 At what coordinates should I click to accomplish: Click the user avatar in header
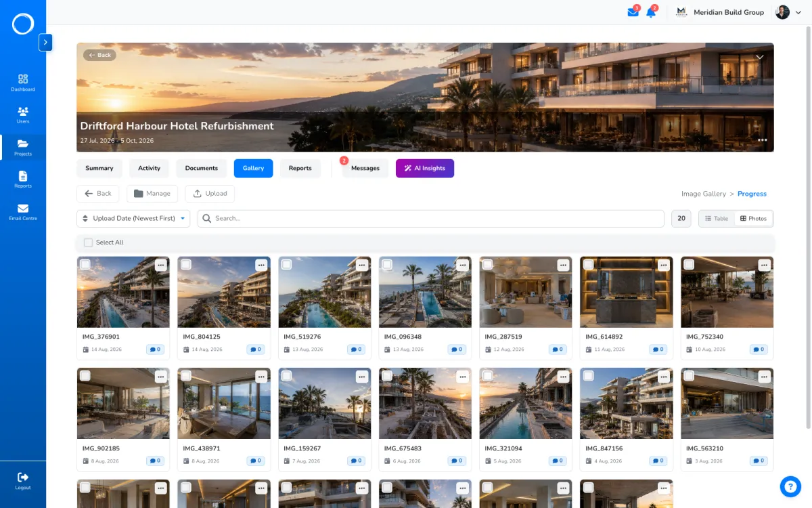tap(782, 12)
